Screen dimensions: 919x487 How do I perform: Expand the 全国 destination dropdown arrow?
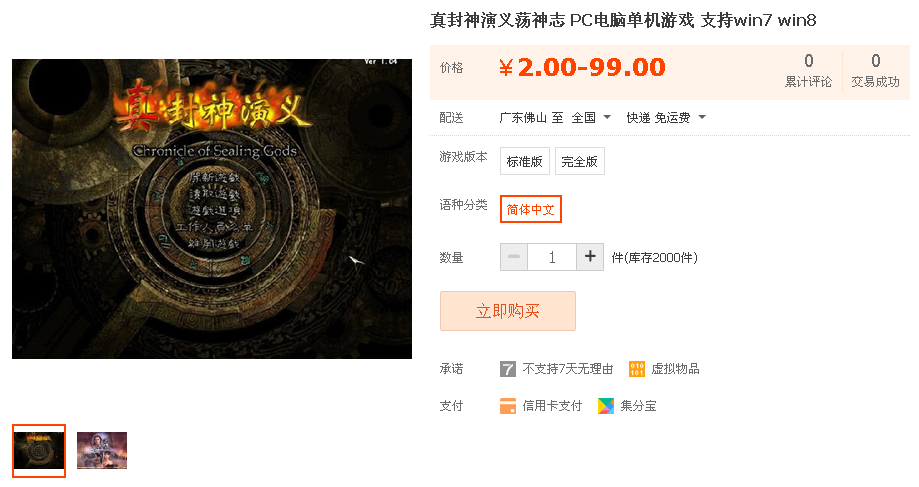click(x=607, y=117)
